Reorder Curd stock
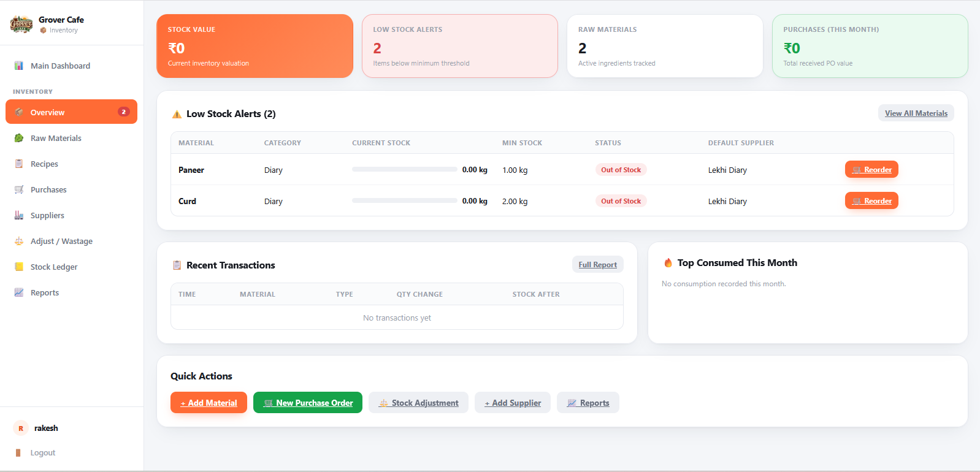Screen dimensions: 980x472 [871, 200]
